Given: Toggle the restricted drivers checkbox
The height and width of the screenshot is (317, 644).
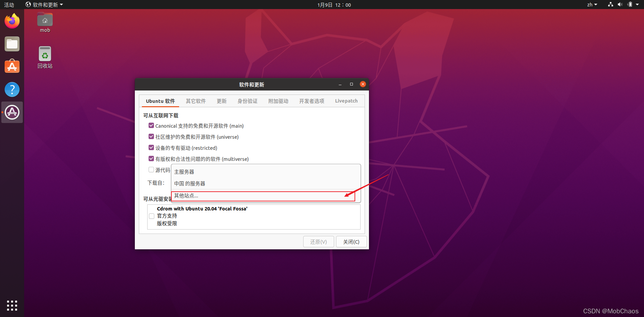Looking at the screenshot, I should point(151,147).
